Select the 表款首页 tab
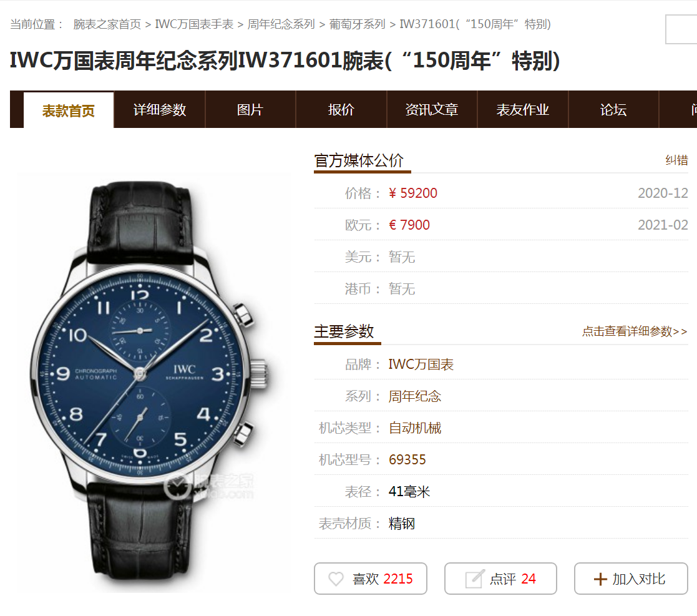Image resolution: width=697 pixels, height=616 pixels. pos(69,110)
